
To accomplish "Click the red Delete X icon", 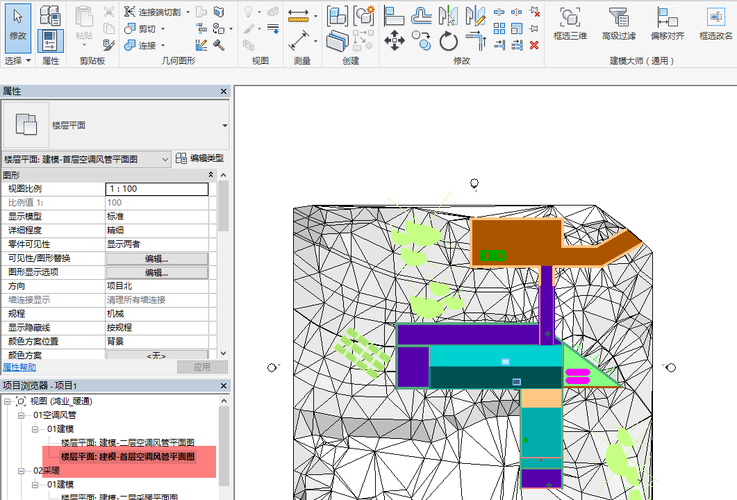I will 534,44.
